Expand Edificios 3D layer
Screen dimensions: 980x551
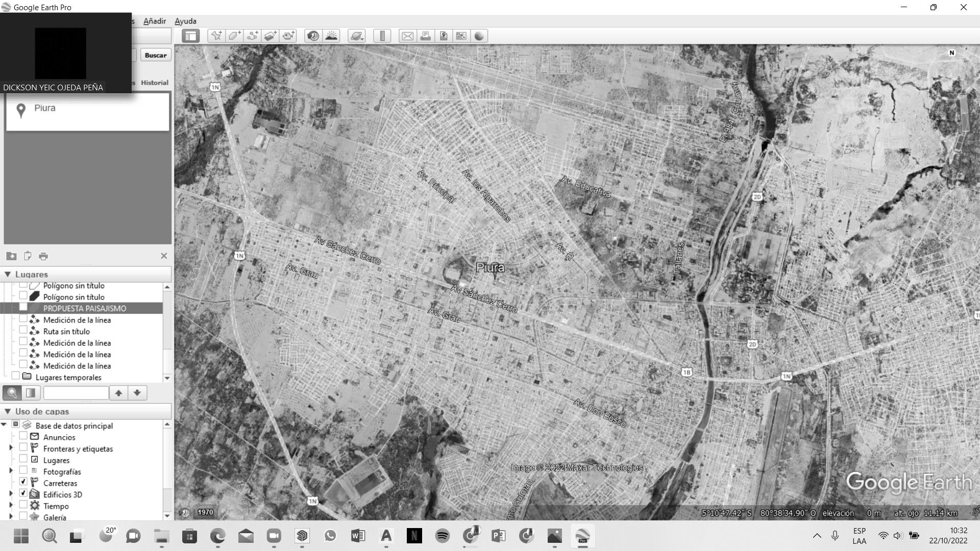pyautogui.click(x=11, y=493)
